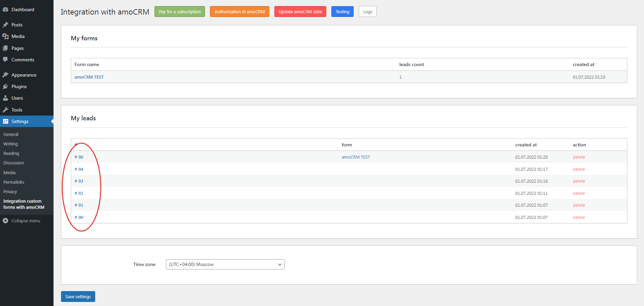This screenshot has width=644, height=306.
Task: Click Authorization in amoCRM button
Action: (x=240, y=12)
